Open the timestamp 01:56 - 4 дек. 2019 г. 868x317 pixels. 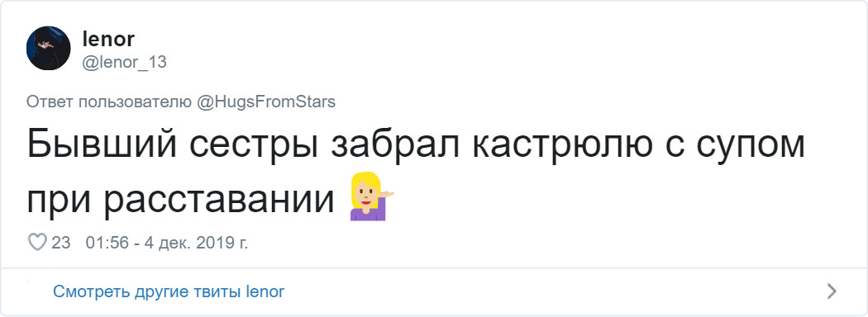point(167,243)
